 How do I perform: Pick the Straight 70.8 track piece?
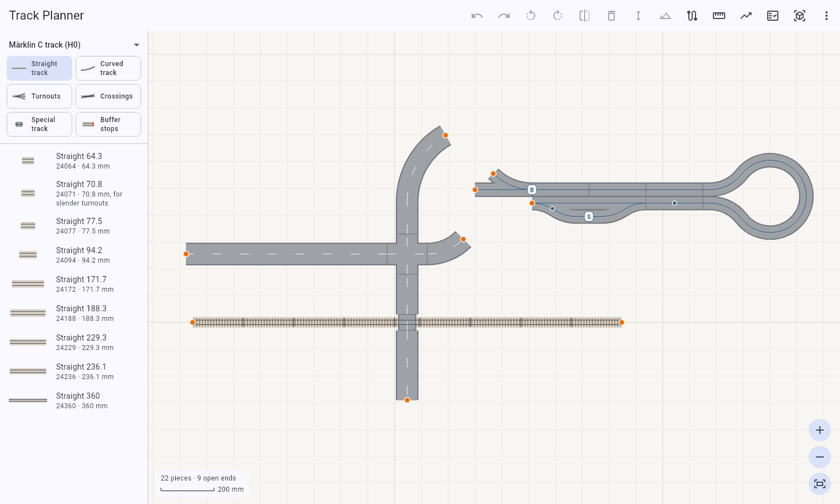point(74,193)
